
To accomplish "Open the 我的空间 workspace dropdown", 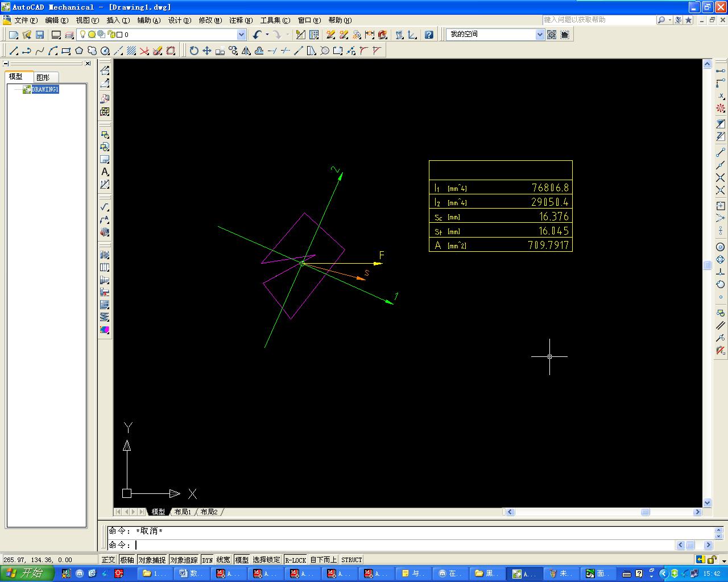I will pyautogui.click(x=540, y=35).
